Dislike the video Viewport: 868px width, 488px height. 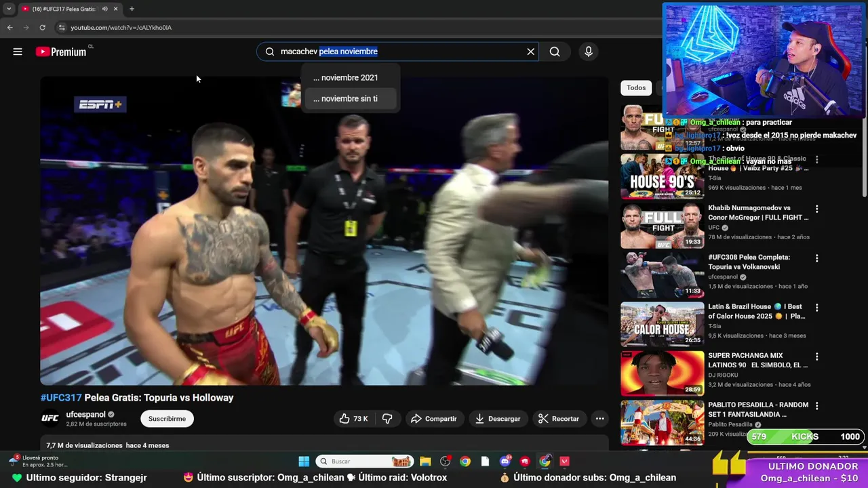point(387,419)
